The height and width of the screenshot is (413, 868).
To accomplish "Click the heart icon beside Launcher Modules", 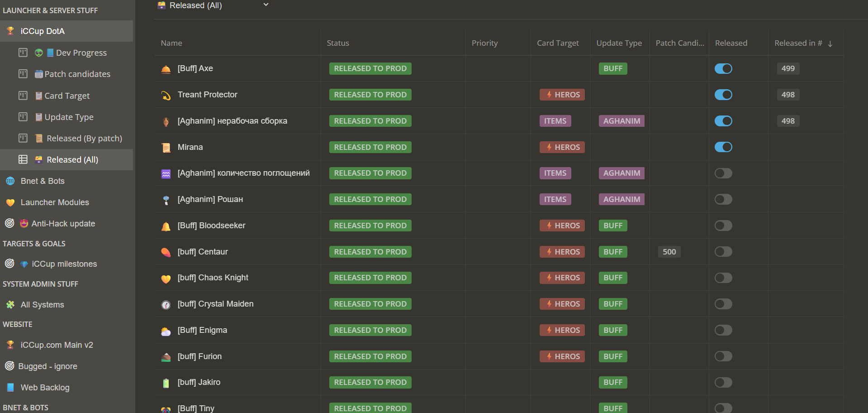I will coord(10,202).
